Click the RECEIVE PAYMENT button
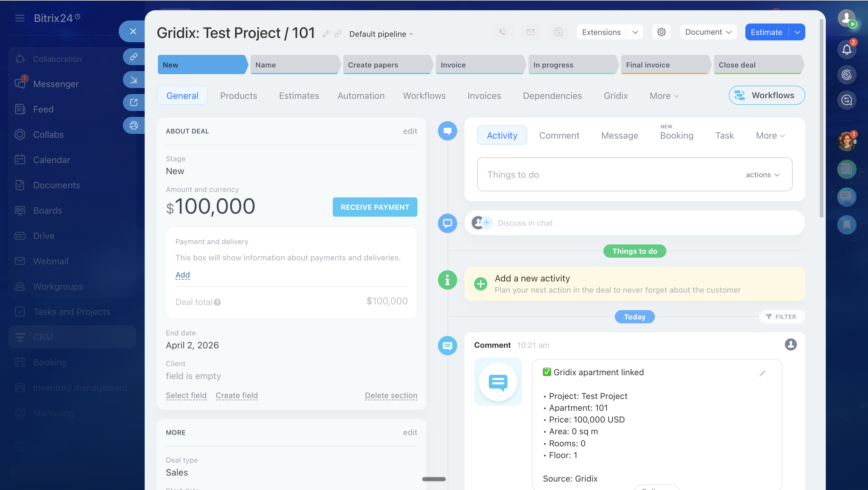The width and height of the screenshot is (868, 490). [x=375, y=207]
